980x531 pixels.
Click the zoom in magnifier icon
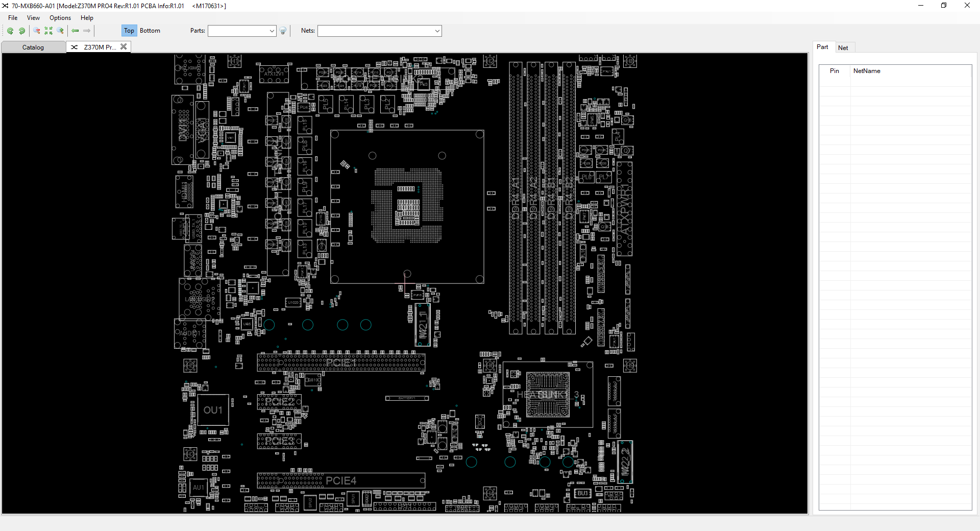pos(60,31)
